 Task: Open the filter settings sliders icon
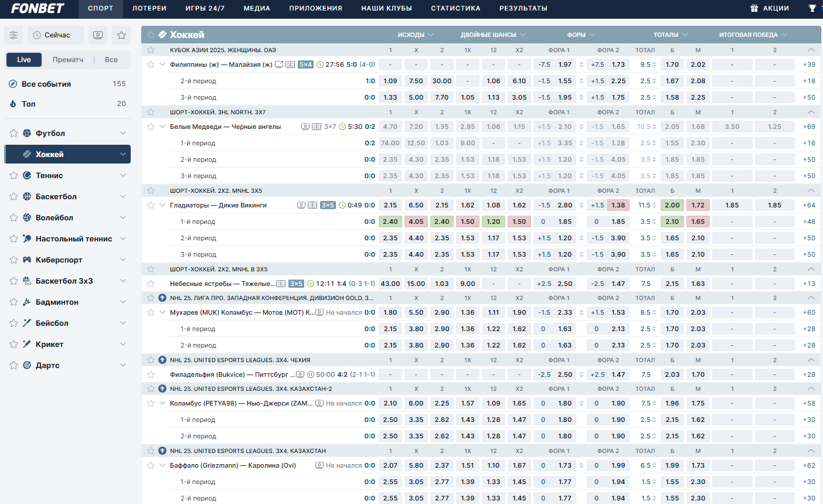13,35
